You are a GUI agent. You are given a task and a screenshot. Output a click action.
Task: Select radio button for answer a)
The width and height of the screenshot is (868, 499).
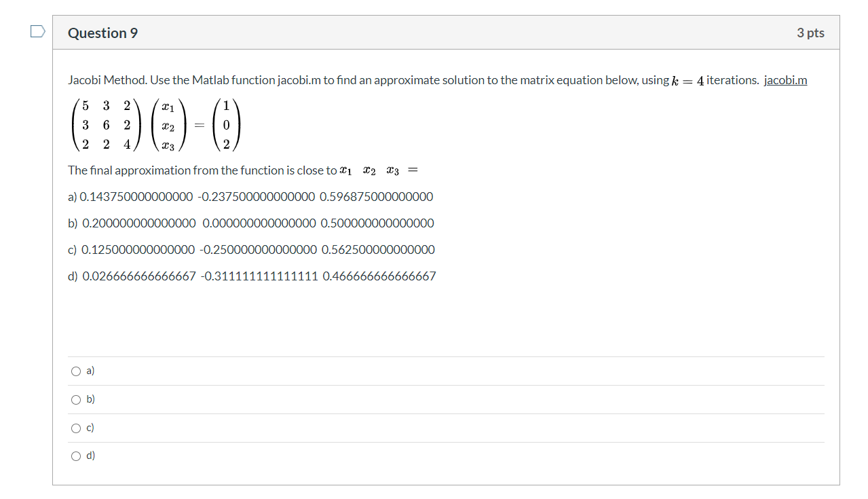(x=76, y=371)
